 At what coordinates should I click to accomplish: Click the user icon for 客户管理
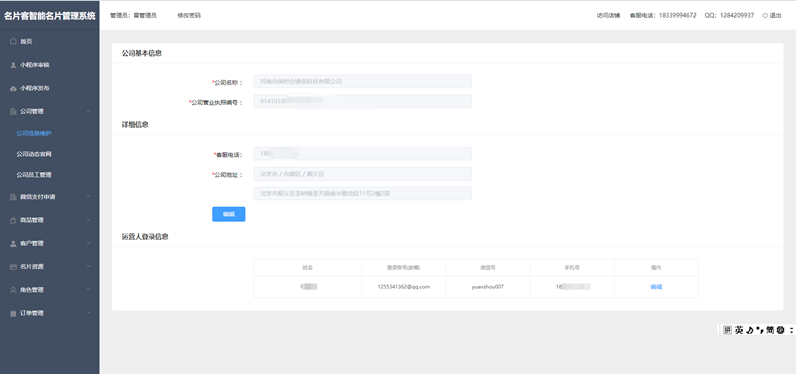pos(13,244)
